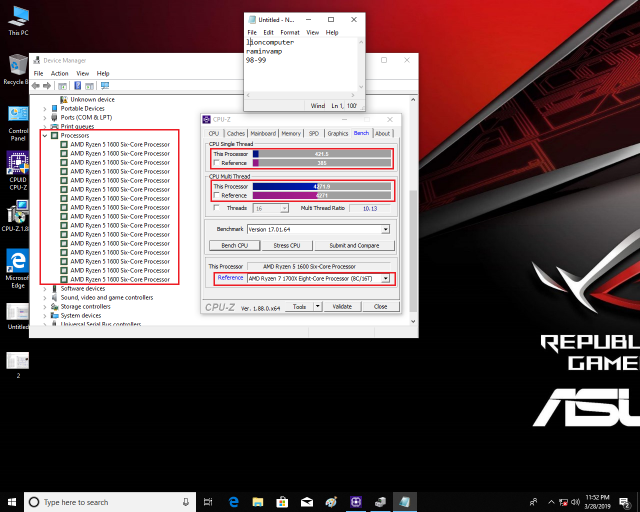Tick the Threads checkbox in CPU-Z

pos(216,208)
